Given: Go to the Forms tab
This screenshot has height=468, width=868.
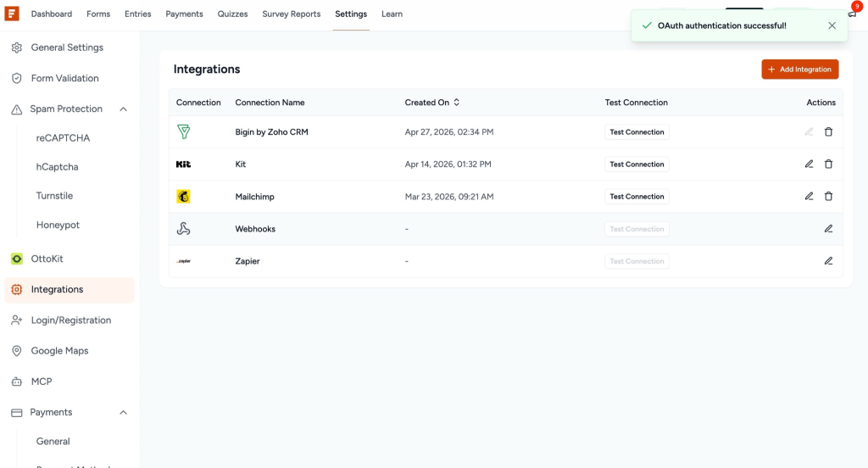Looking at the screenshot, I should 98,14.
